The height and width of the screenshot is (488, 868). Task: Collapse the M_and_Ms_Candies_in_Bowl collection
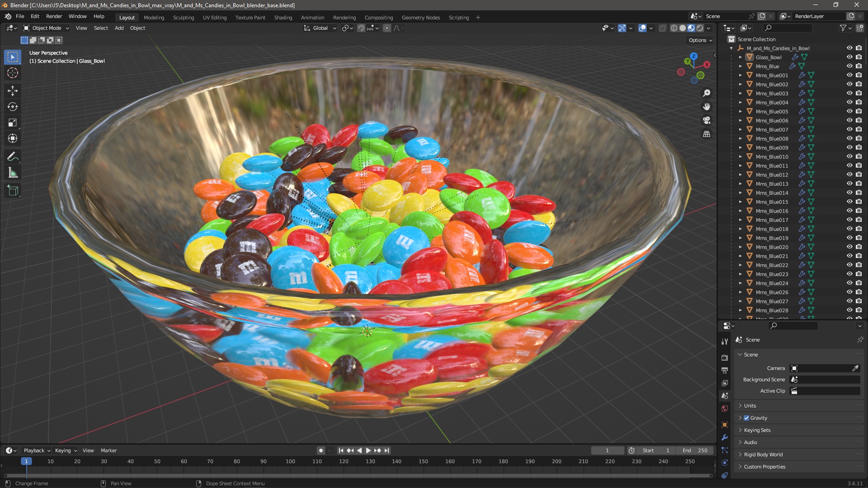[x=731, y=48]
